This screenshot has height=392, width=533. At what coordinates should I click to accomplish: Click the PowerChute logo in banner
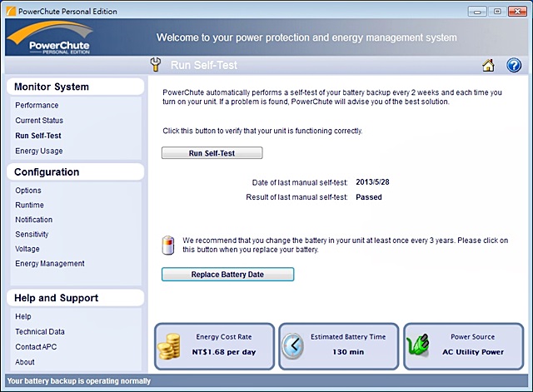[x=50, y=37]
